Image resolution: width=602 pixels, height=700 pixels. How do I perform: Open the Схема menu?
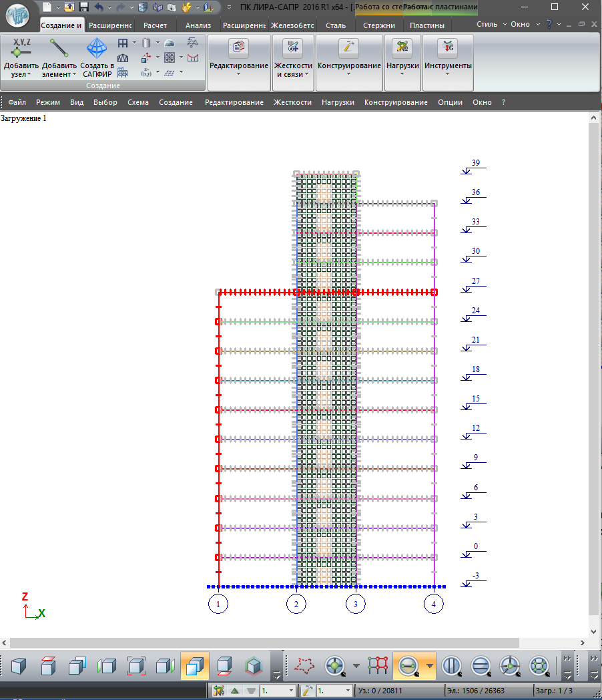coord(138,102)
